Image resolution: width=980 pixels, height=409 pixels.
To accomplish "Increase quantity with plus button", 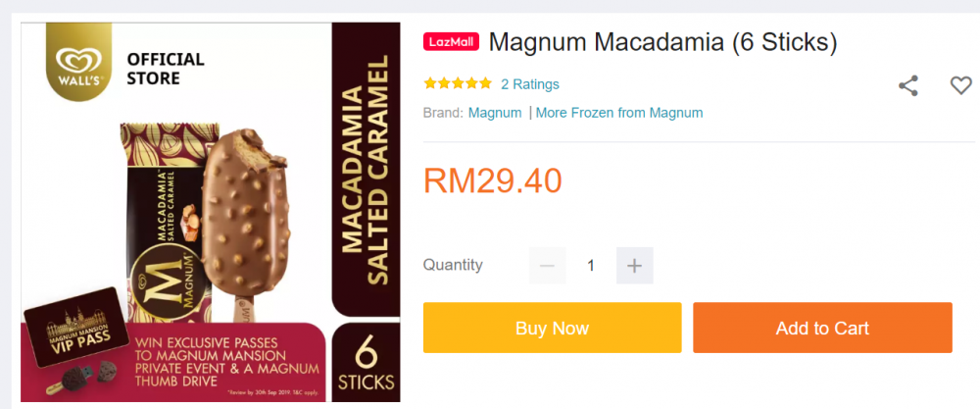I will tap(634, 266).
